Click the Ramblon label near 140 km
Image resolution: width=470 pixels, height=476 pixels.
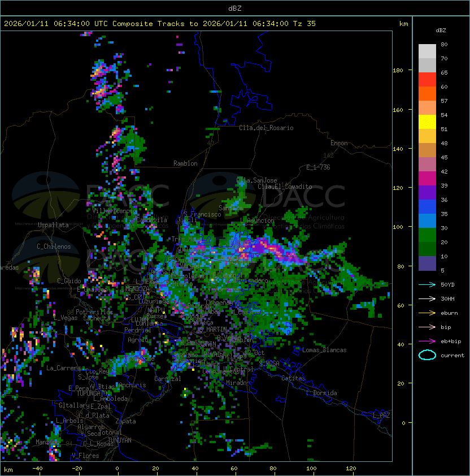[x=185, y=163]
